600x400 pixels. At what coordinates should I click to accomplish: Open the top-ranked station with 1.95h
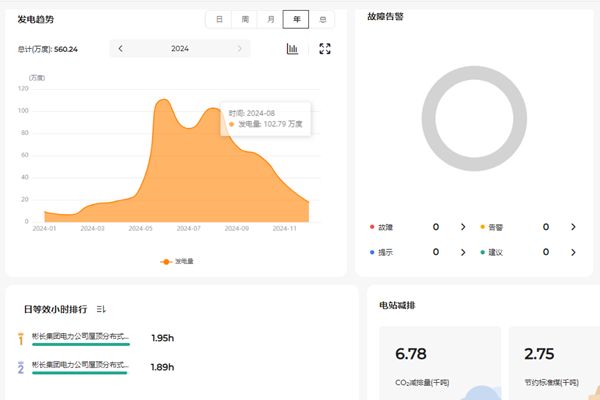pos(80,337)
